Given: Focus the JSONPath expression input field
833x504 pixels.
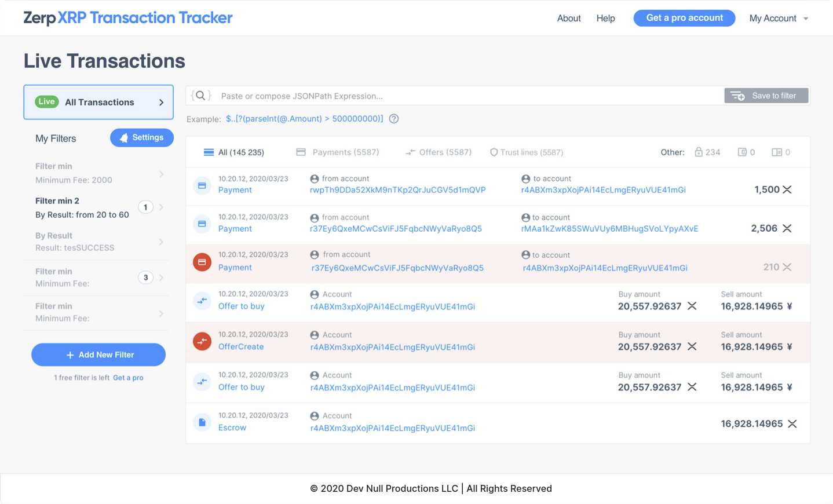Looking at the screenshot, I should [x=463, y=96].
